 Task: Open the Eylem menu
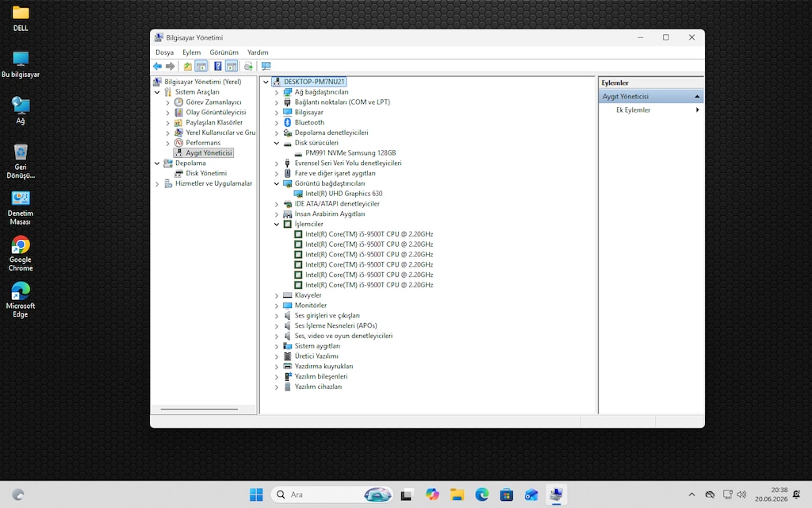[x=191, y=52]
